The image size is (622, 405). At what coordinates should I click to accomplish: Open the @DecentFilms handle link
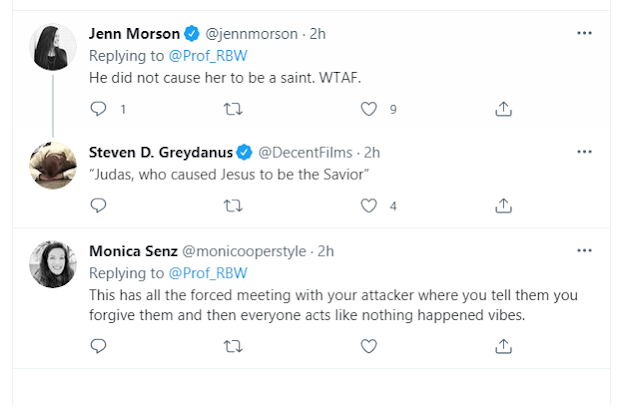pyautogui.click(x=303, y=153)
